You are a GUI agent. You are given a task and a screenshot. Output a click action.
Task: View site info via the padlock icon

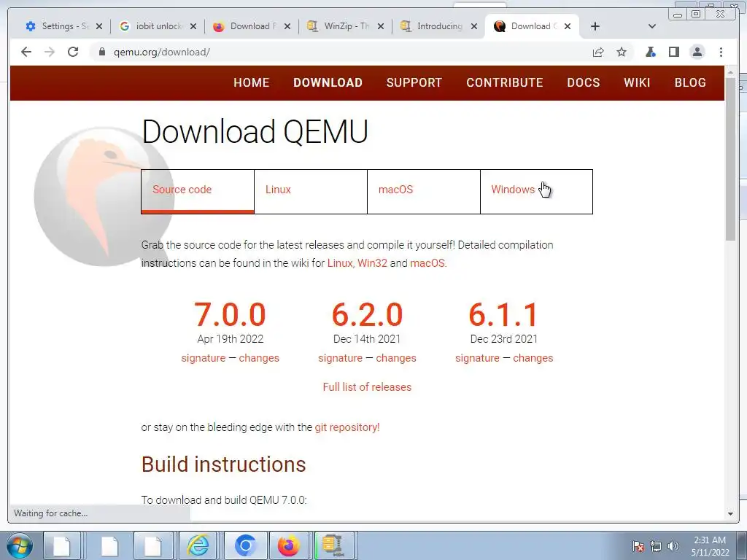[x=101, y=52]
